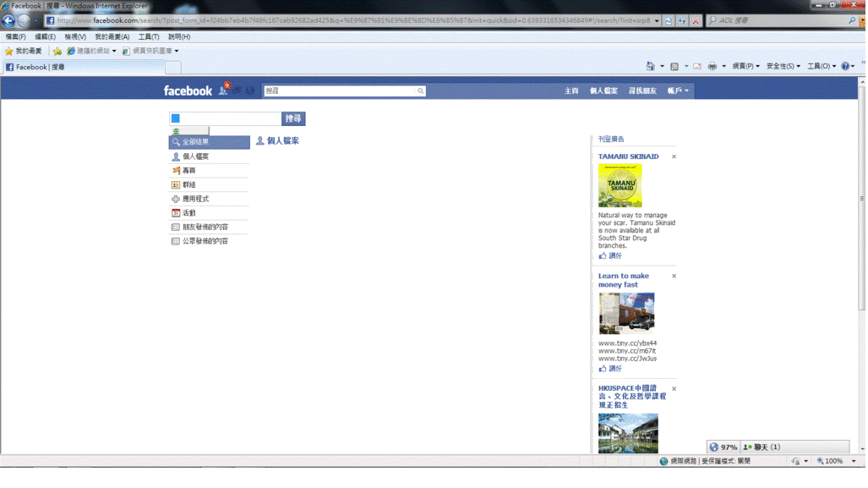The height and width of the screenshot is (488, 868).
Task: Select the 群組 groups filter
Action: coord(210,185)
